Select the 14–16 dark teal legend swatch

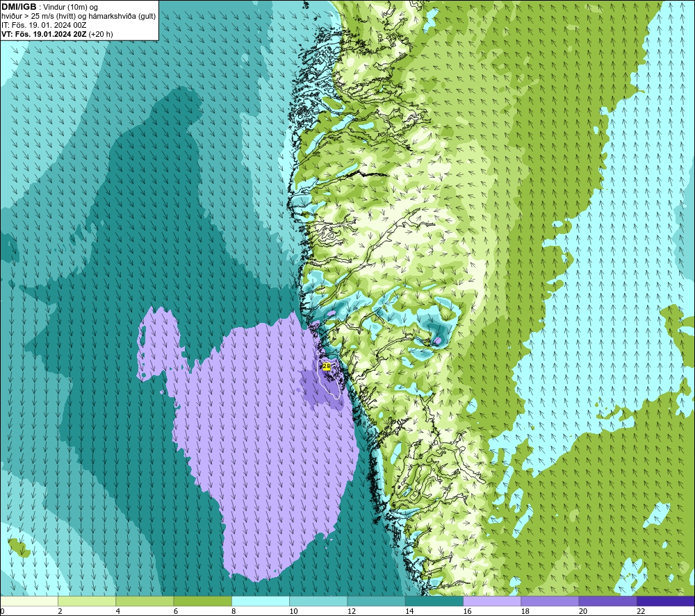point(434,601)
